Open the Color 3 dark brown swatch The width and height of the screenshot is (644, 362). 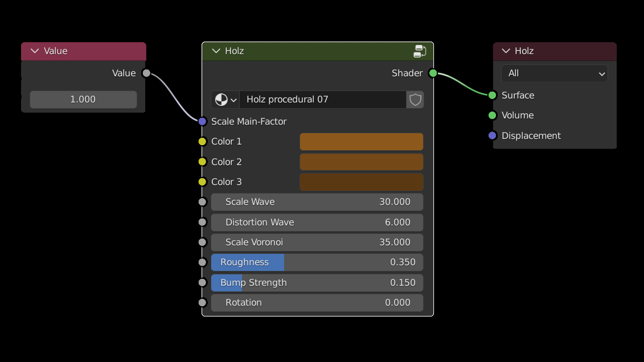pos(361,182)
